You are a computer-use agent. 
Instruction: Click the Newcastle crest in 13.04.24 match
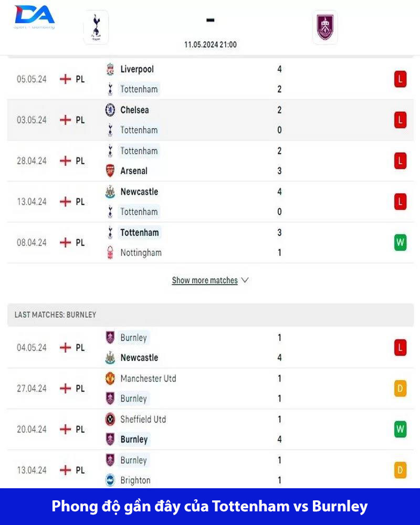(x=110, y=192)
